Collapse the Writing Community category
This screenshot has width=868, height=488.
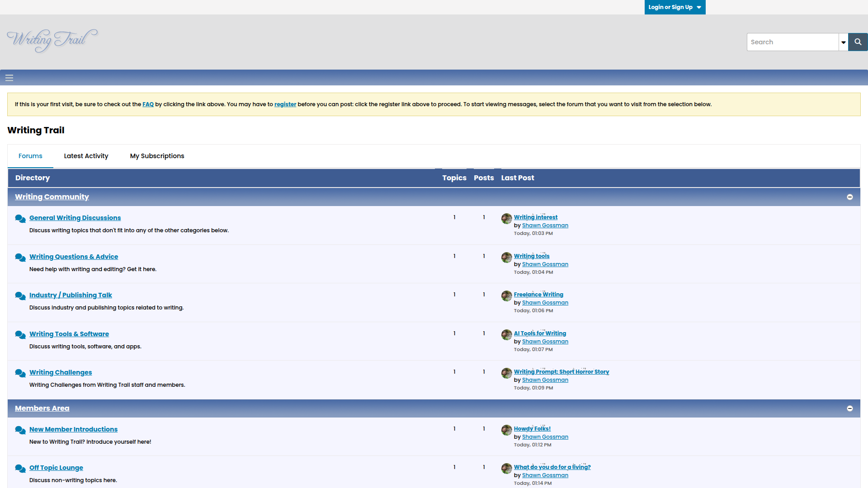coord(849,197)
